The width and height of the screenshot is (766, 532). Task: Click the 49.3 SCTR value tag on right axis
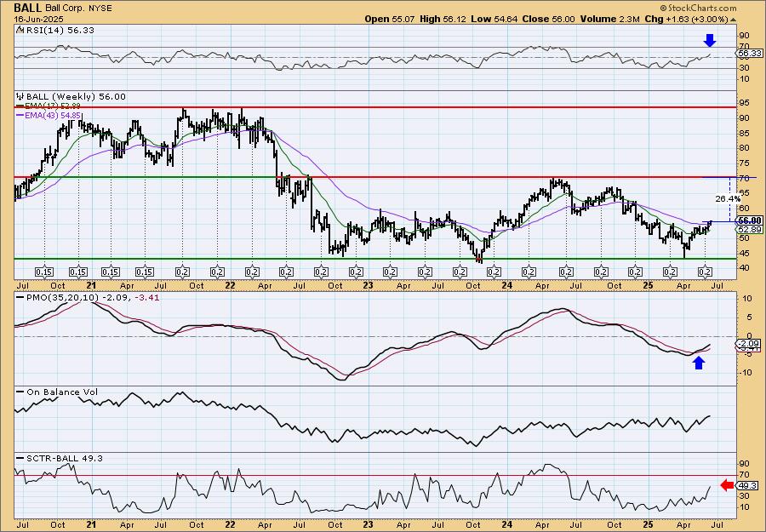(x=749, y=485)
